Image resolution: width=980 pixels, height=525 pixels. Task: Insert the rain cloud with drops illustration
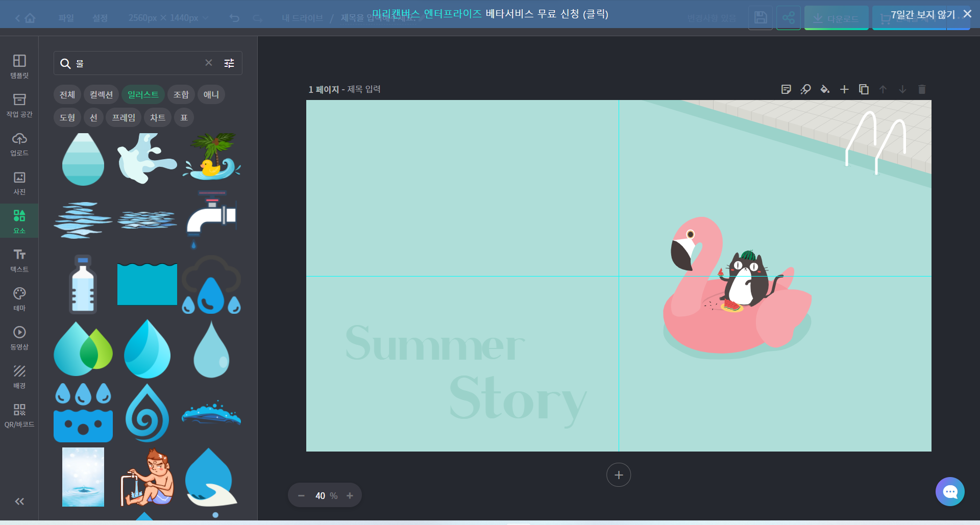coord(212,285)
